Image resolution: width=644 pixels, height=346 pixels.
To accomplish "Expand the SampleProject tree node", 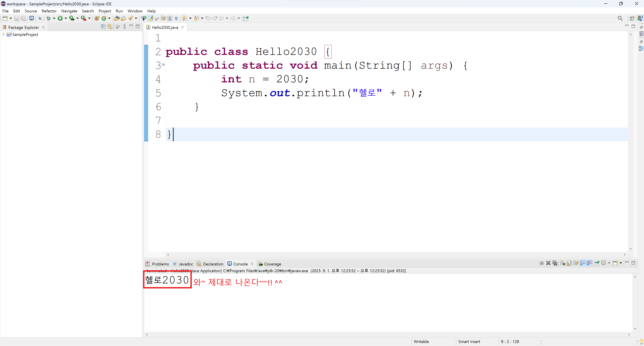I will pyautogui.click(x=4, y=34).
